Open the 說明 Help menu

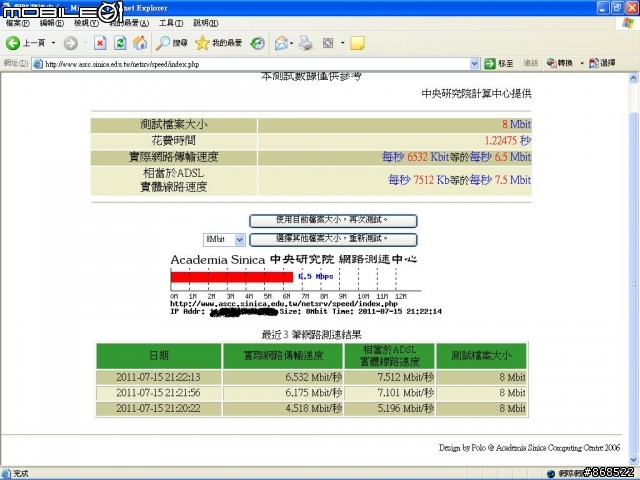[205, 23]
